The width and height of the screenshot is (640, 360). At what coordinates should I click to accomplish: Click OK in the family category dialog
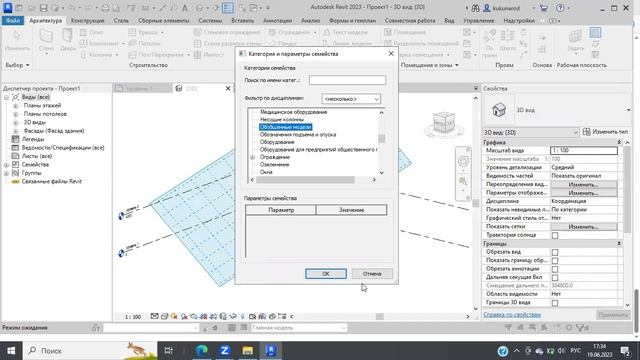(326, 273)
